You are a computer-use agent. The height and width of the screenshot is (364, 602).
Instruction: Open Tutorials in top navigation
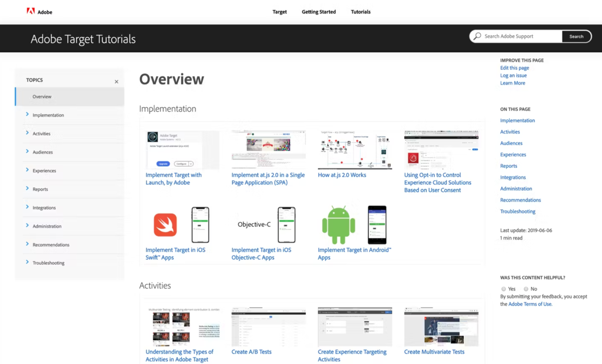pos(361,12)
